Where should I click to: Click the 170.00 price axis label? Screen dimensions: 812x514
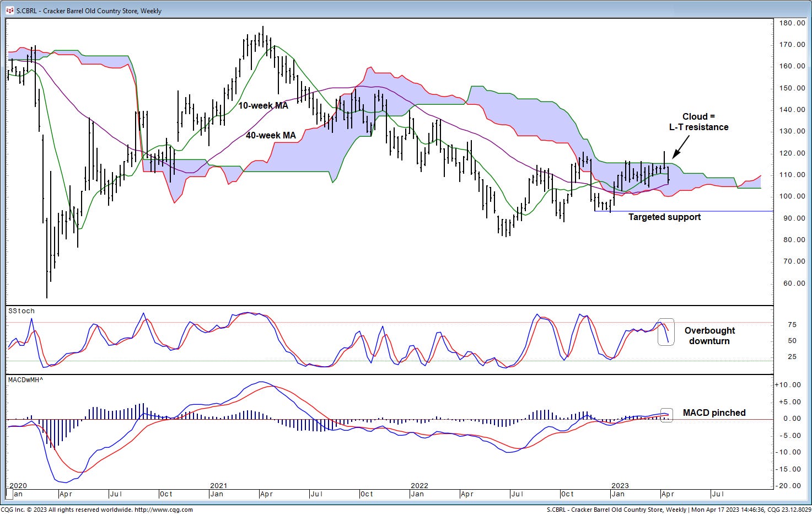(x=793, y=45)
